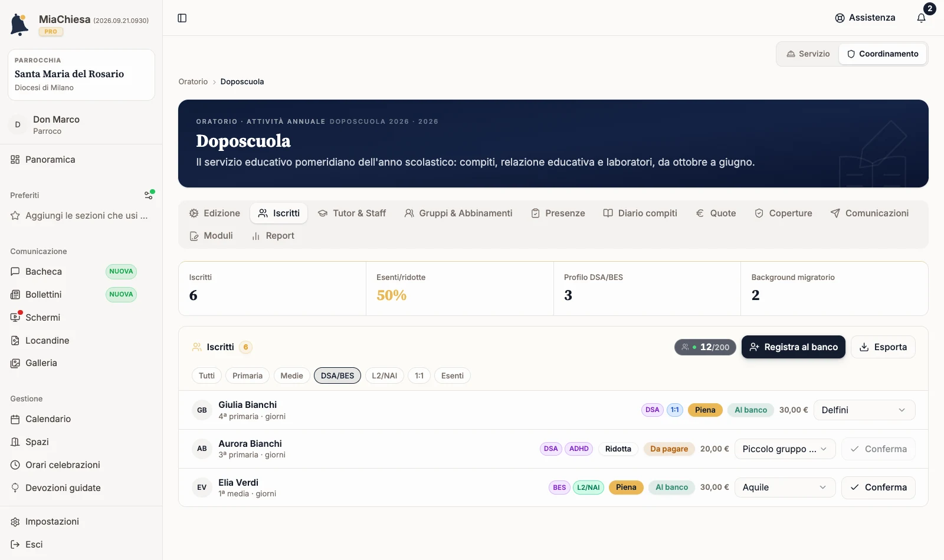Click the AB avatar for Aurora Bianchi

click(202, 449)
